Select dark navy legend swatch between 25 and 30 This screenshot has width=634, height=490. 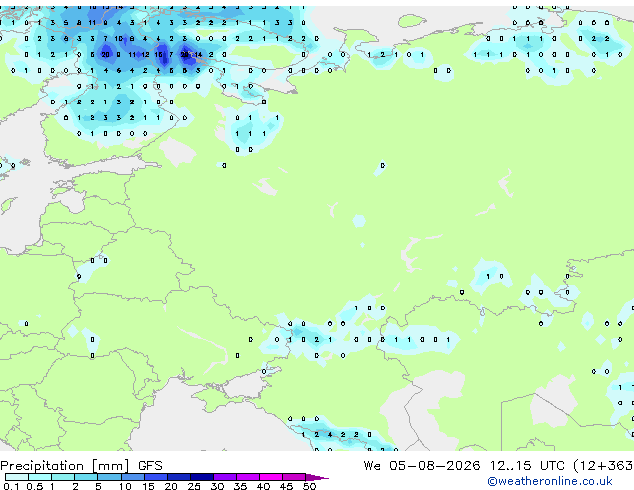[202, 477]
